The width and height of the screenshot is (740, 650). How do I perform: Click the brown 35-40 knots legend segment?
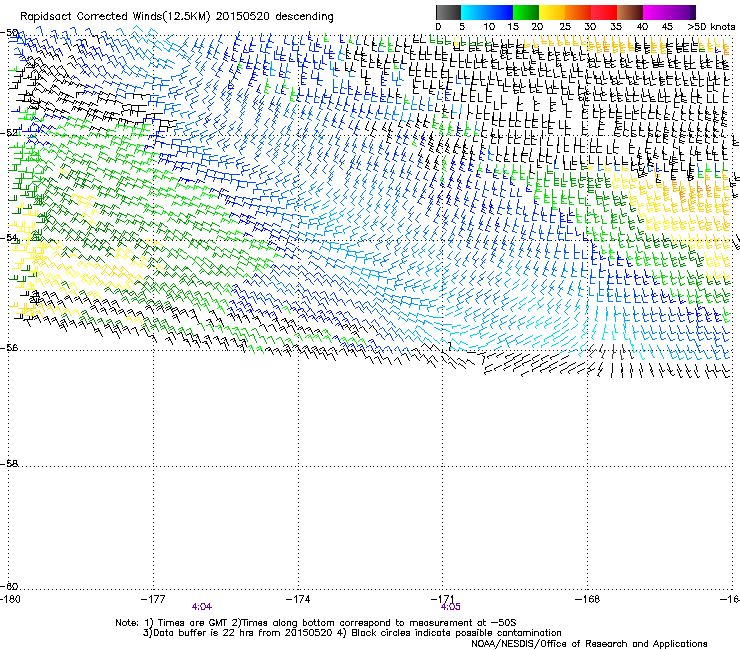(630, 12)
